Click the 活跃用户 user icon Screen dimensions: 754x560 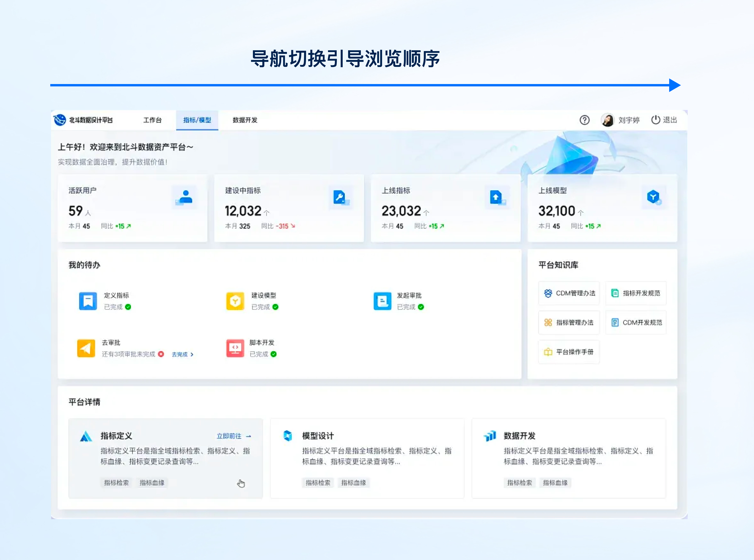[x=185, y=197]
